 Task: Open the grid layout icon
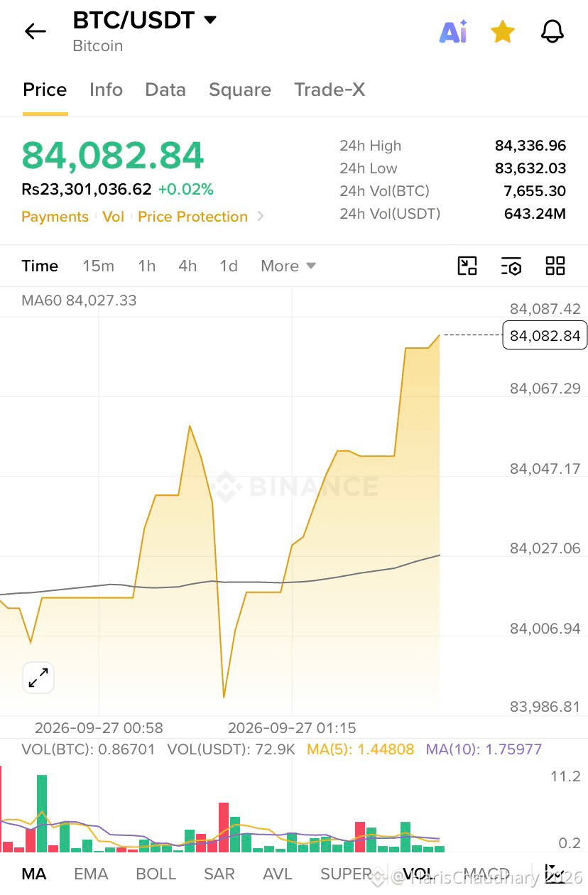tap(555, 266)
